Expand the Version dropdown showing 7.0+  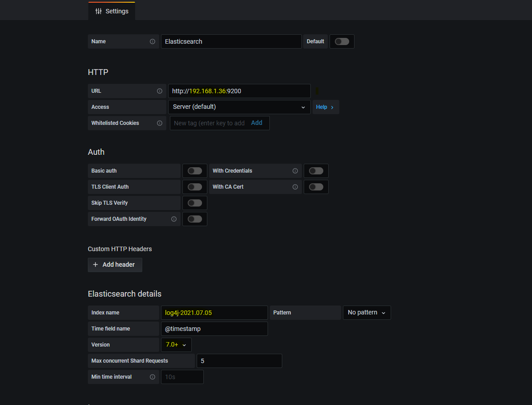pos(176,345)
